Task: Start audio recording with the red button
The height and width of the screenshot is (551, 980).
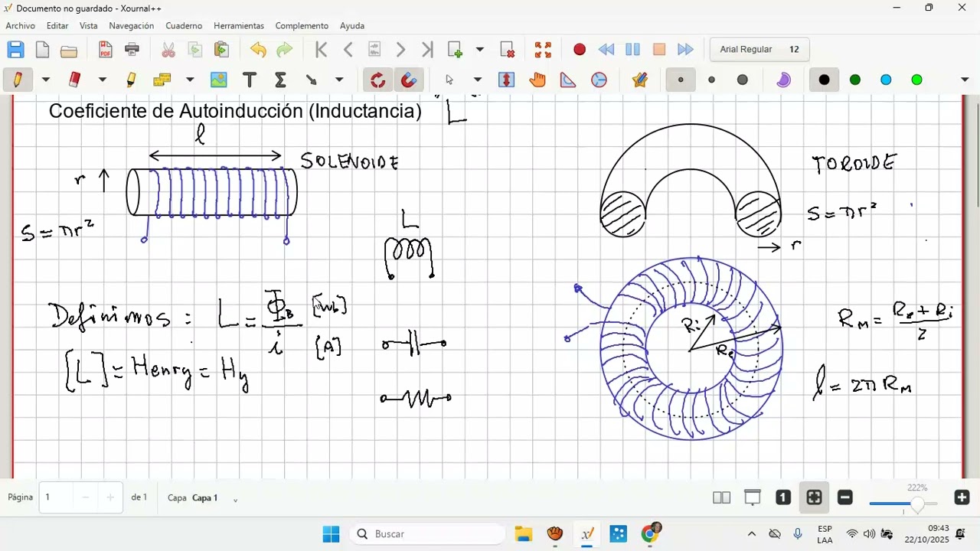Action: coord(580,50)
